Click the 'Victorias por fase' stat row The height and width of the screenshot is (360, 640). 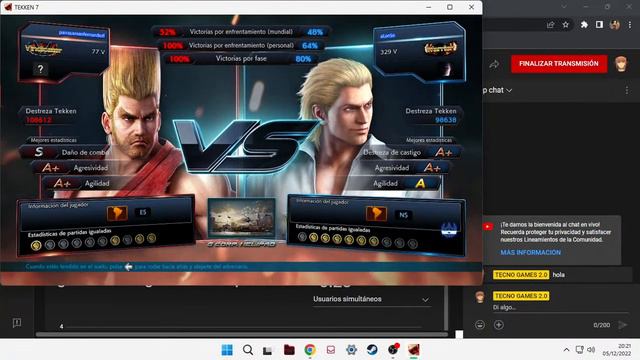coord(241,59)
